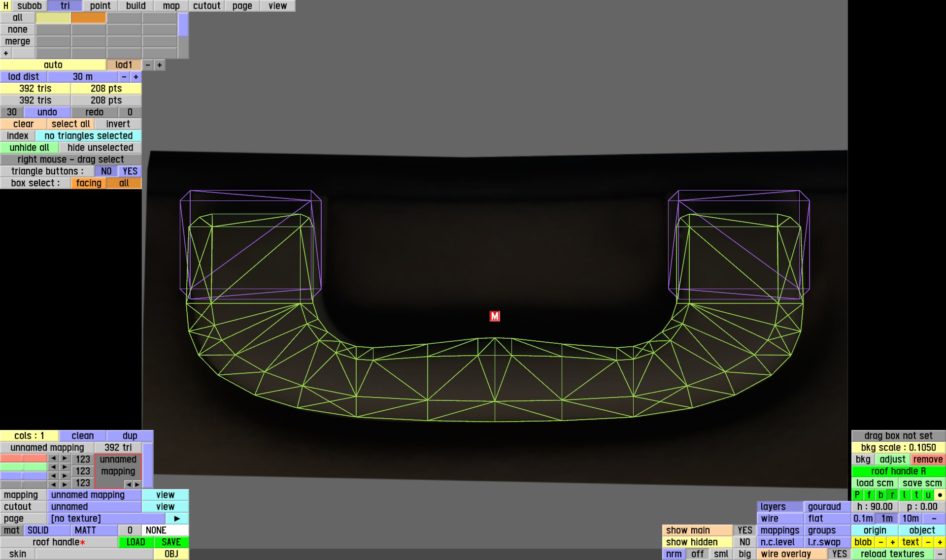Click the orange color swatch cell
The image size is (946, 560).
(88, 18)
